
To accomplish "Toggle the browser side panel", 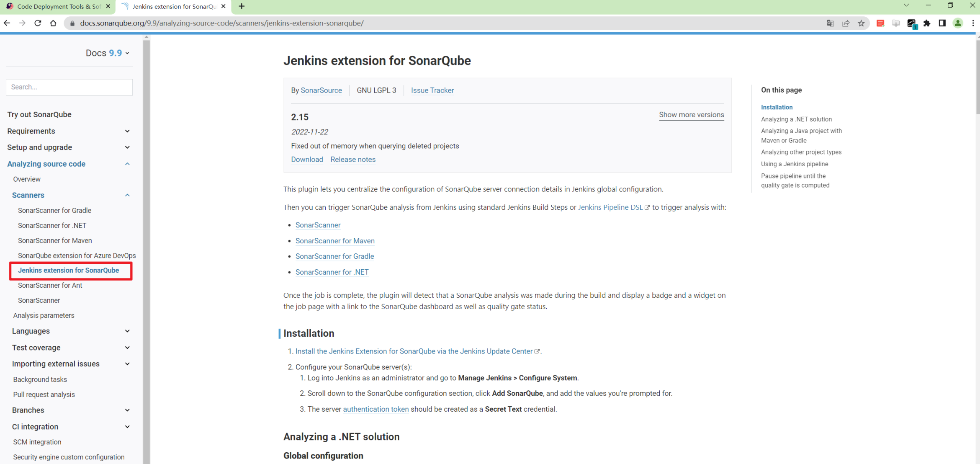I will (942, 23).
